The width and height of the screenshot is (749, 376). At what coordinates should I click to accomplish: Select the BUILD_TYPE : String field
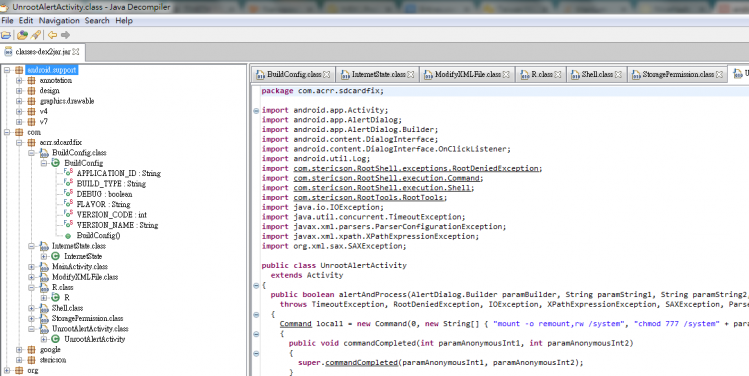click(x=111, y=184)
